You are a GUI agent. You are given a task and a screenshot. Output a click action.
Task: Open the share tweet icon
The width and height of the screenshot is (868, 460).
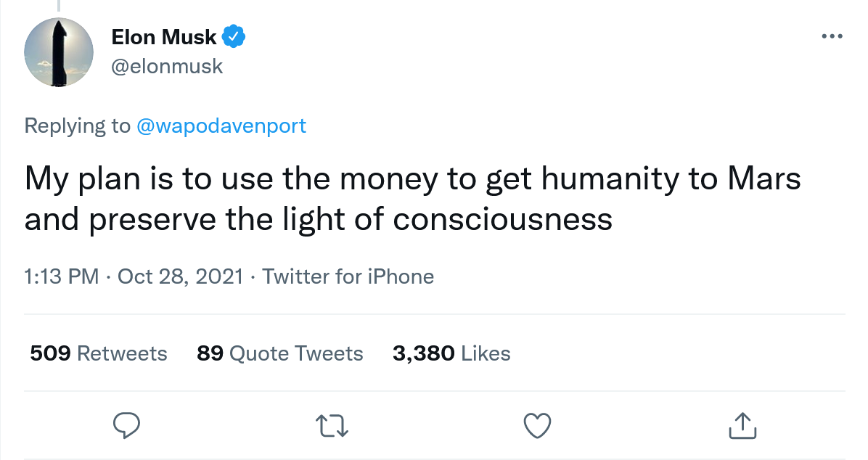click(x=742, y=425)
